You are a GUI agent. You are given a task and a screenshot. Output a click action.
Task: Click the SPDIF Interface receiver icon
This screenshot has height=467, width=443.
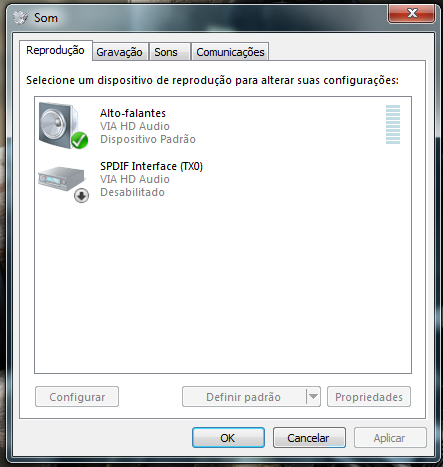(x=62, y=179)
